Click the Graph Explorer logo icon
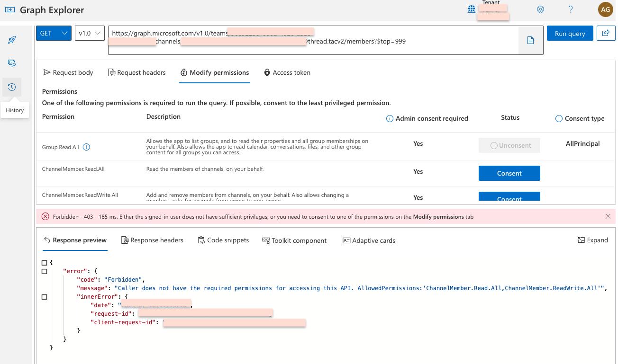Viewport: 618px width, 364px height. [9, 9]
